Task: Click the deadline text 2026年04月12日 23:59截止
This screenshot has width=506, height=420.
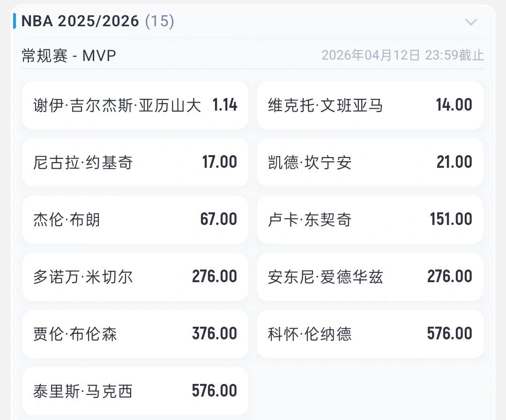Action: tap(403, 55)
